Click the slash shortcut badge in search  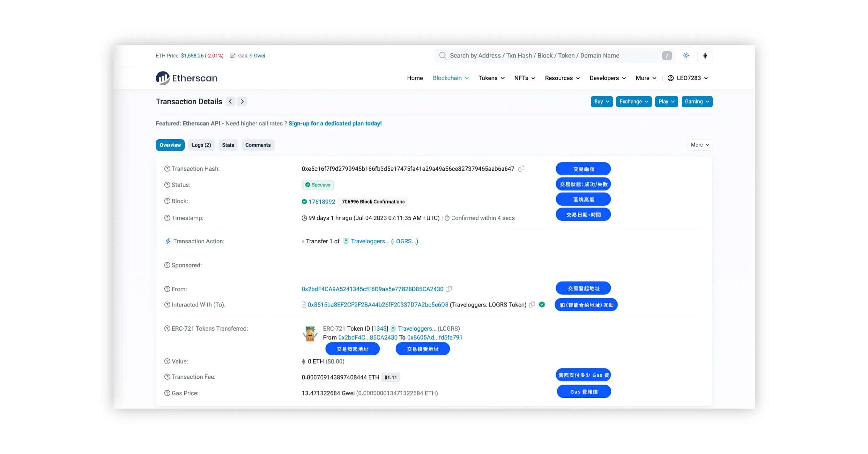point(667,56)
